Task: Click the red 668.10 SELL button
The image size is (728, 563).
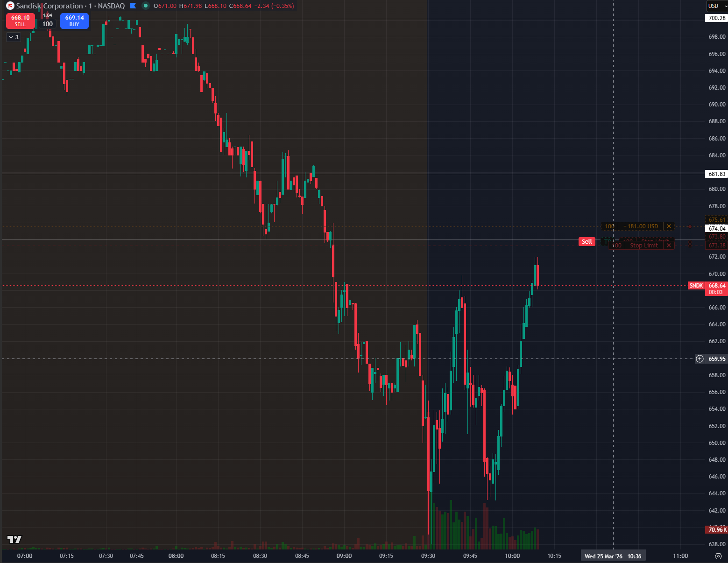Action: coord(20,21)
